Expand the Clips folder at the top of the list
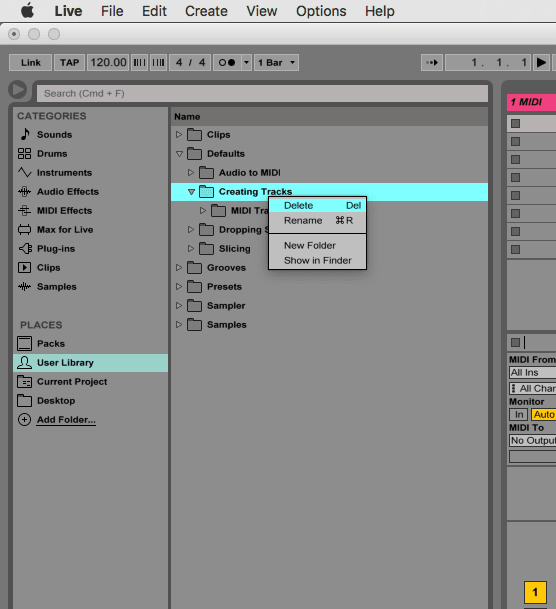556x609 pixels. click(x=179, y=134)
